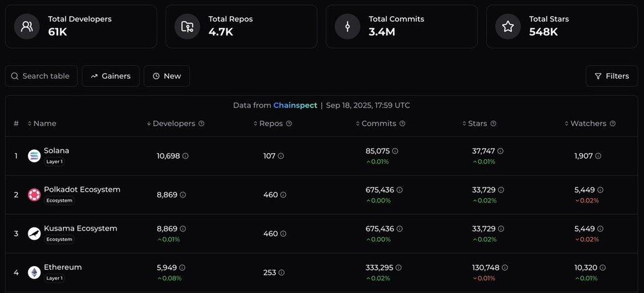
Task: Click the Kusama bird logo icon
Action: (x=34, y=234)
